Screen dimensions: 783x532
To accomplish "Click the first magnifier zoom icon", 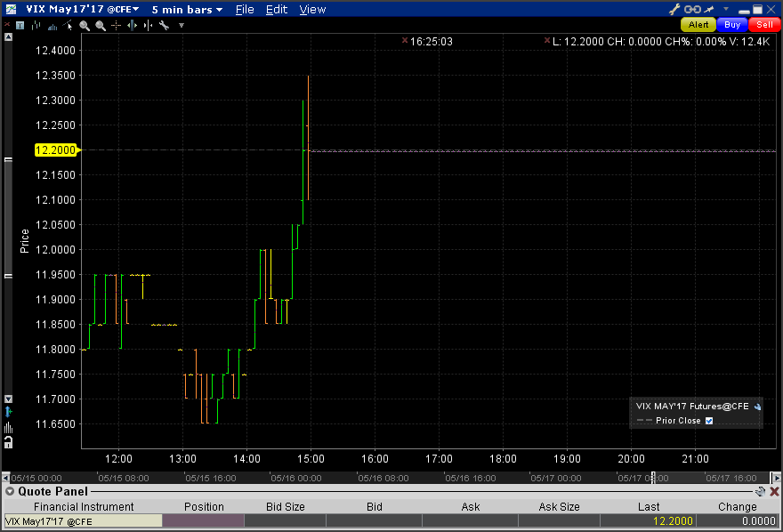I will [x=85, y=26].
